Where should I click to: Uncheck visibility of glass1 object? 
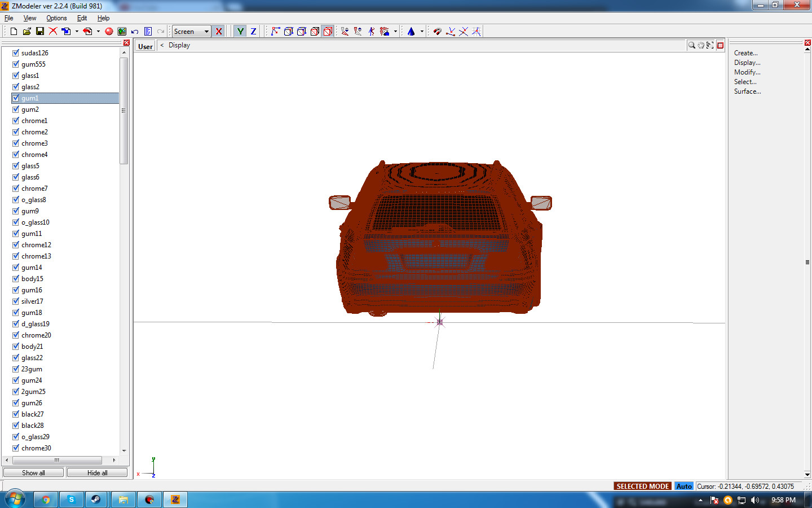[16, 75]
